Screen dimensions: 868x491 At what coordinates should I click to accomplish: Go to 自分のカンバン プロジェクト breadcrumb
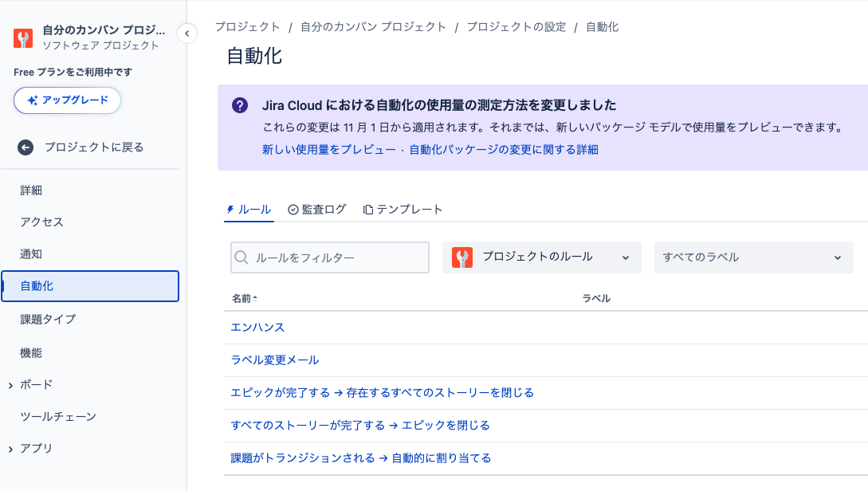point(373,27)
